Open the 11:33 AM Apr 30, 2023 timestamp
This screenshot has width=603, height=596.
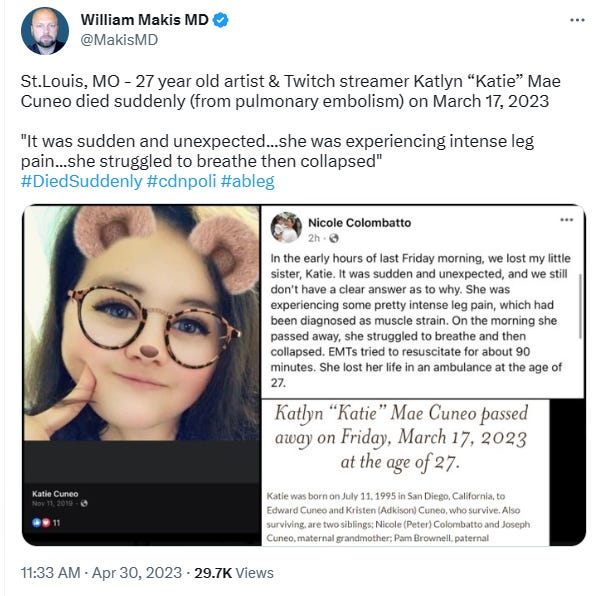point(101,573)
